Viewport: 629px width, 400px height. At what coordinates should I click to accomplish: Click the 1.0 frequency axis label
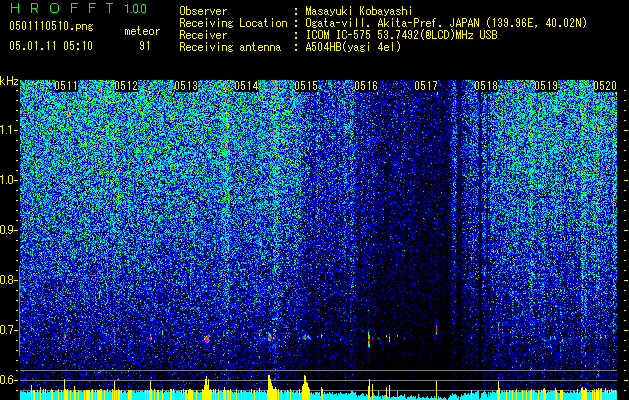click(x=8, y=180)
